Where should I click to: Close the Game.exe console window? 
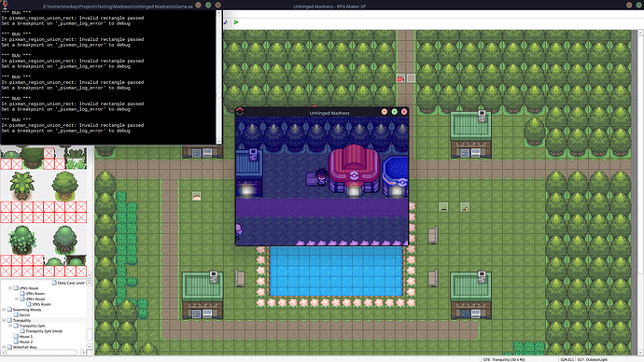218,5
